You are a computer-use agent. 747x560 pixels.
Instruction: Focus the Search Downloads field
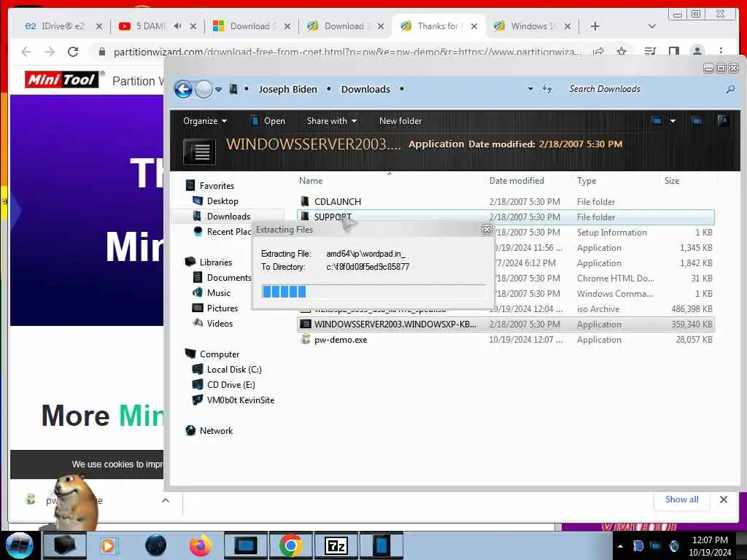pyautogui.click(x=643, y=89)
